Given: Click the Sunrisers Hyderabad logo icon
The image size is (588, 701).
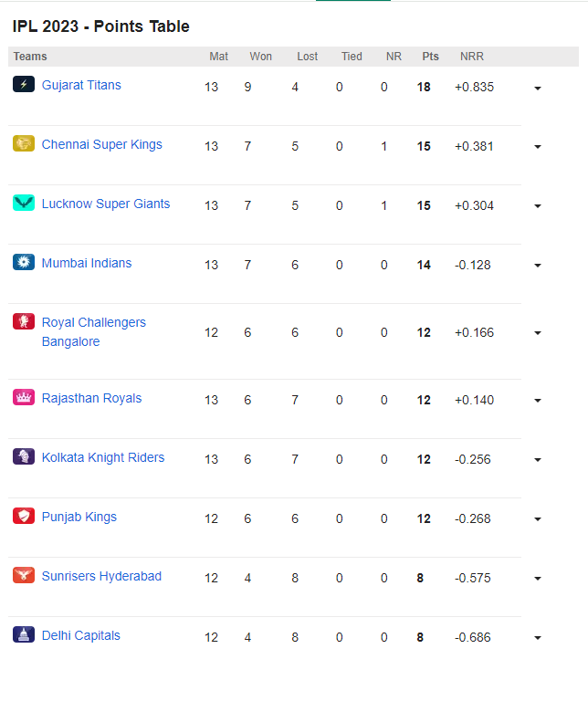Looking at the screenshot, I should pos(24,575).
